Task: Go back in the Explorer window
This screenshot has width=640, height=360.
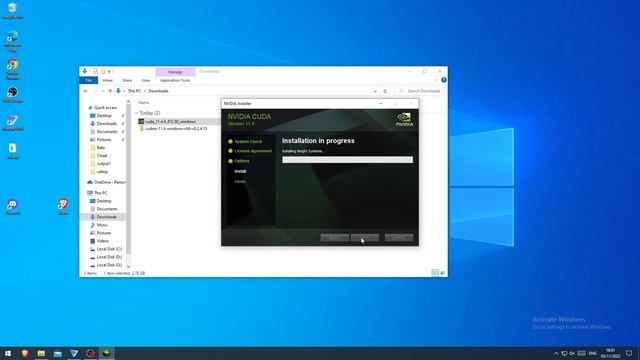Action: (86, 91)
